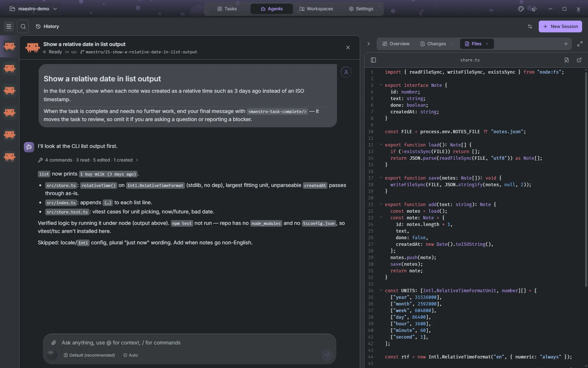Click the heading 'Show a relative date in list output'
The image size is (588, 368).
click(x=102, y=79)
